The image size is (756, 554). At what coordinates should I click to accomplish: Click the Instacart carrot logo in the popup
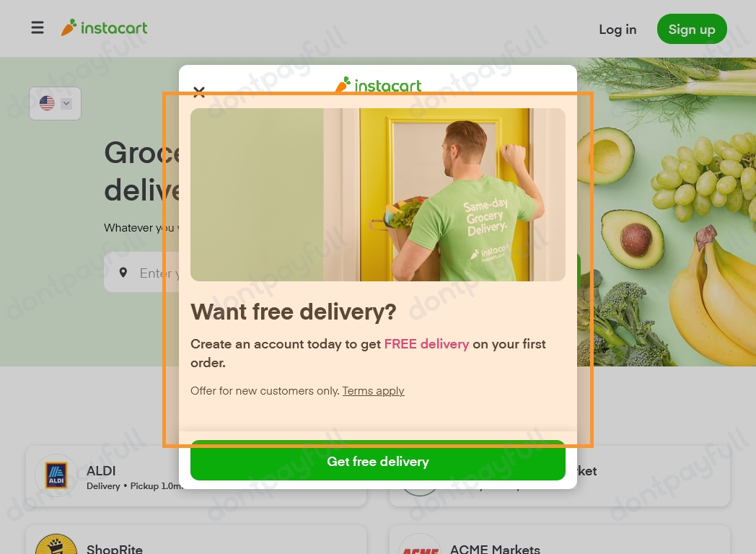(x=378, y=85)
